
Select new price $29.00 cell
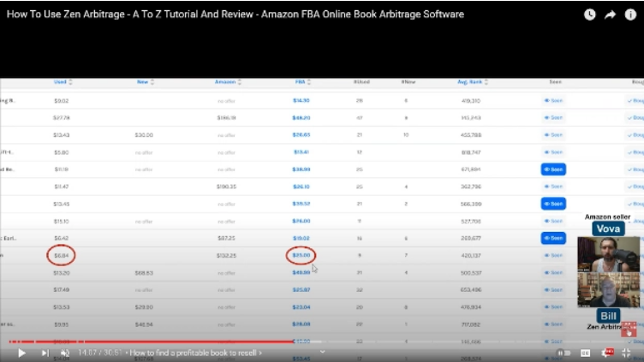coord(144,307)
